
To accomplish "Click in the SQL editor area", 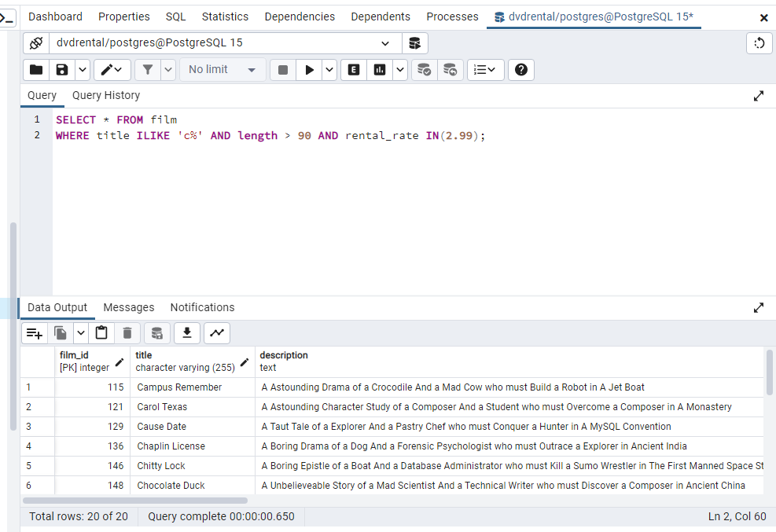I will coord(414,202).
